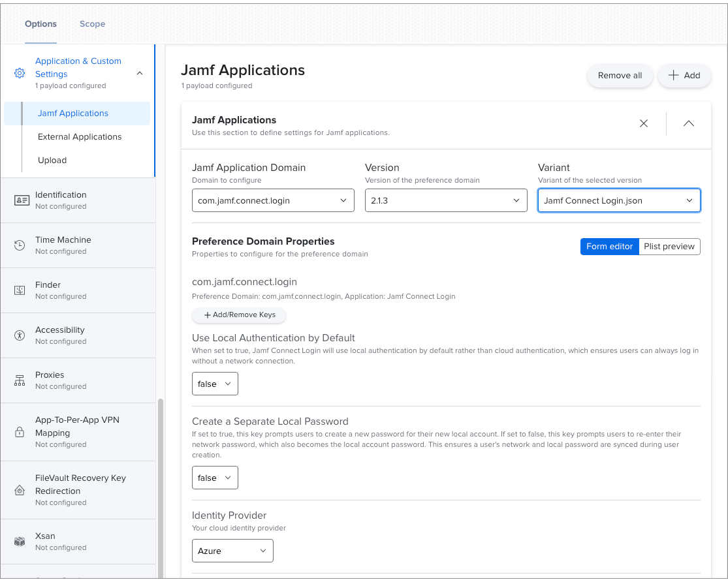This screenshot has width=728, height=582.
Task: Open the Version 2.1.3 dropdown
Action: 445,201
